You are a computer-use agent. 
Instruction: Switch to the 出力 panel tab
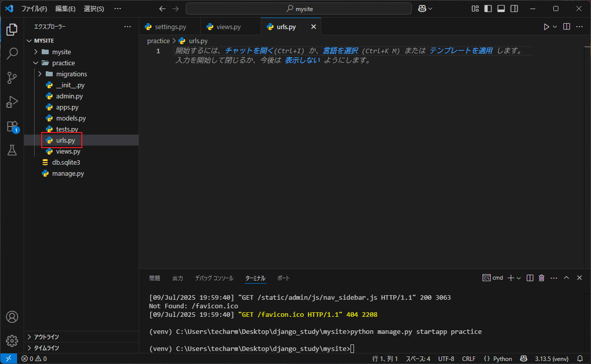click(178, 278)
